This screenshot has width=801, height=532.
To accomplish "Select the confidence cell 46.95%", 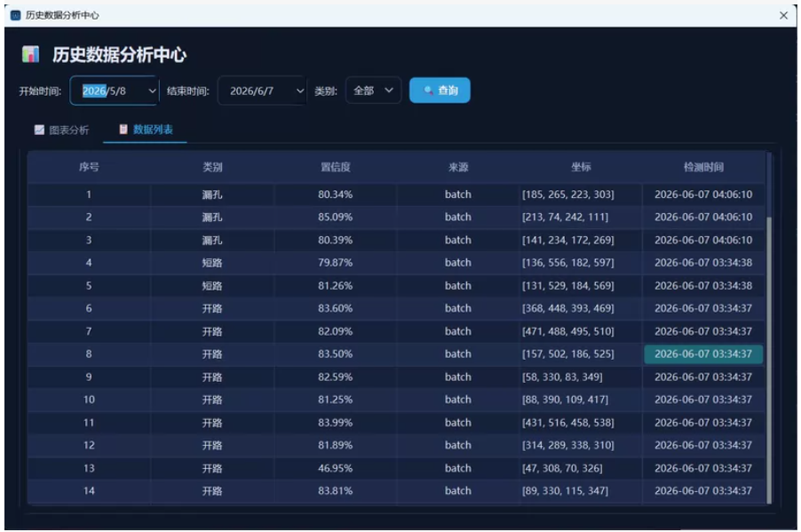I will (335, 468).
